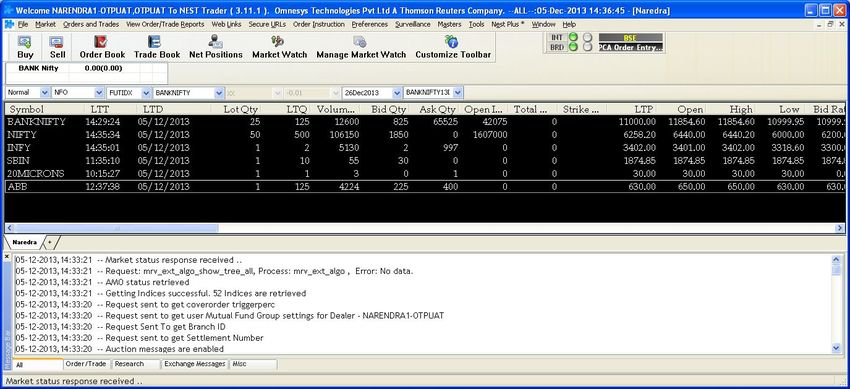
Task: Open the Surveillance menu
Action: pyautogui.click(x=413, y=24)
